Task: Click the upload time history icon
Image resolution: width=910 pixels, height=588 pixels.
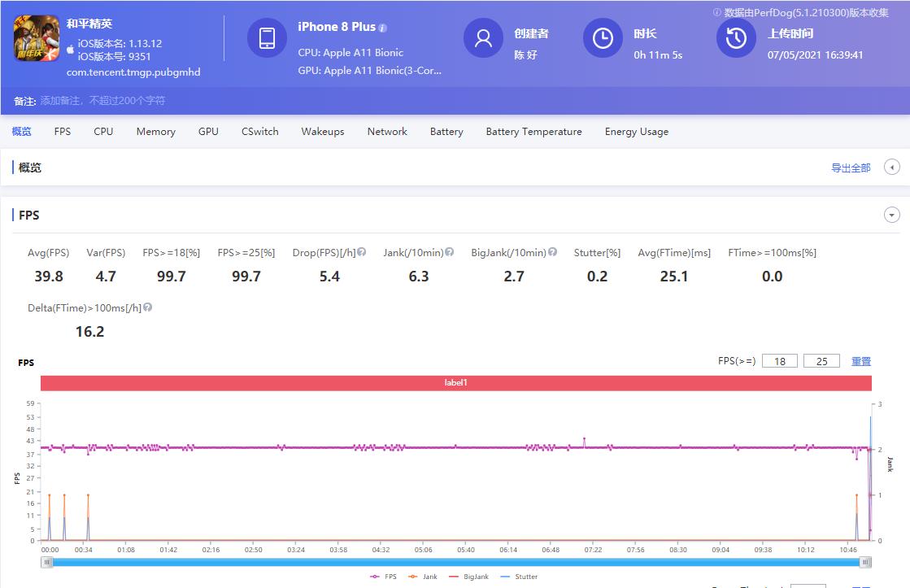Action: [736, 38]
